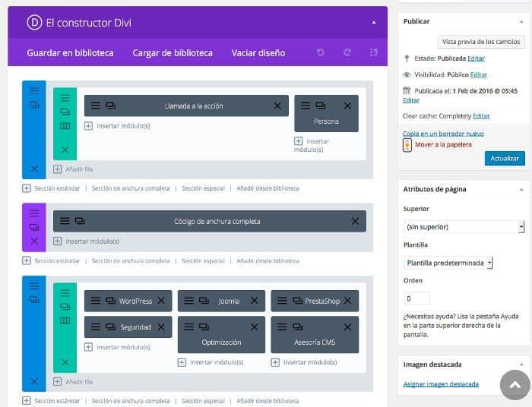Open the Superior (sin superior) dropdown
Screen dimensions: 532x407
tap(464, 227)
